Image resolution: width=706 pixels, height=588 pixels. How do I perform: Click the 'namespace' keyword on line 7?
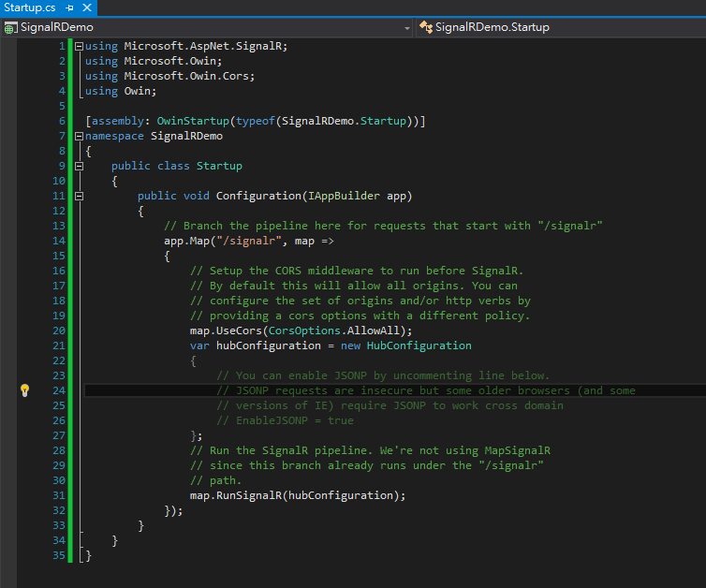point(114,136)
